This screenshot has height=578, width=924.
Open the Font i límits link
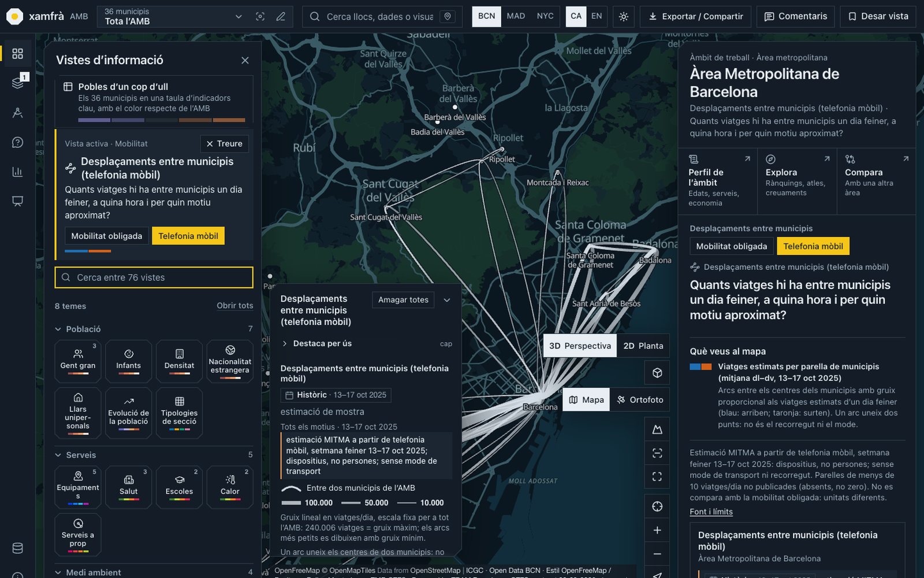(711, 512)
